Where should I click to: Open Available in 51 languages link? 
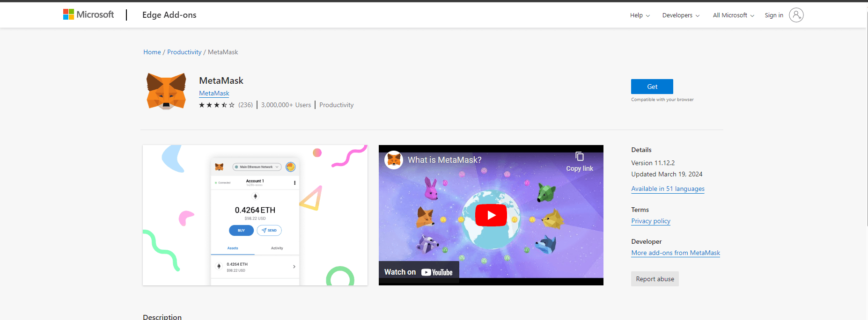tap(668, 189)
